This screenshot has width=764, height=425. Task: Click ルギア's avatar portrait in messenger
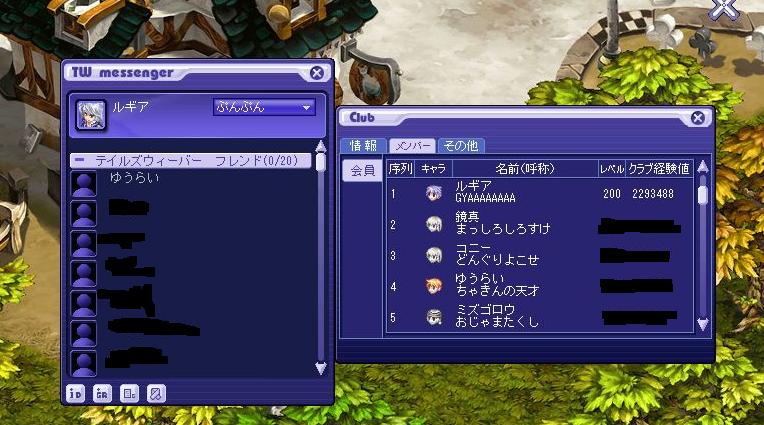coord(91,115)
